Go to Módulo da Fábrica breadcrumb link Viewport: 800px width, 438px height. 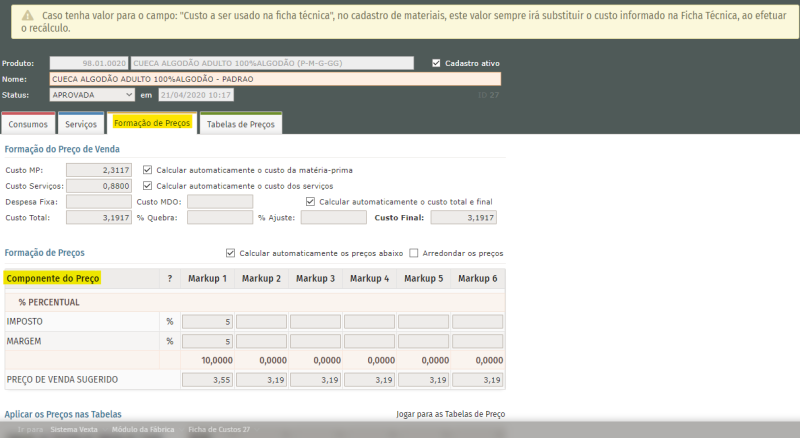coord(143,429)
